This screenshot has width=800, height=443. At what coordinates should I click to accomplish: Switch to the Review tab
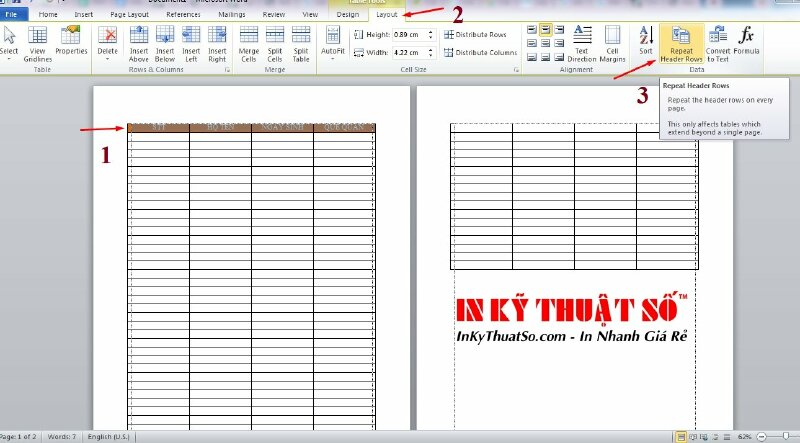click(x=273, y=14)
